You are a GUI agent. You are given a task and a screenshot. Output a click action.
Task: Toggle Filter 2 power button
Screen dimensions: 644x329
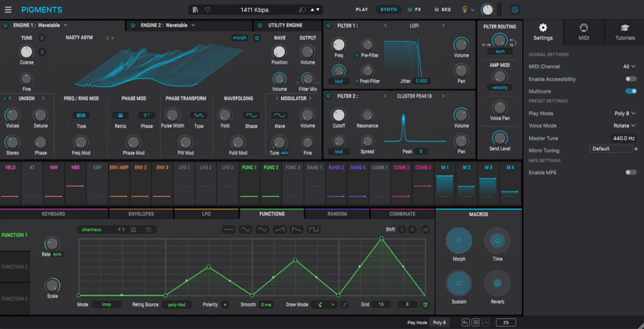(328, 96)
